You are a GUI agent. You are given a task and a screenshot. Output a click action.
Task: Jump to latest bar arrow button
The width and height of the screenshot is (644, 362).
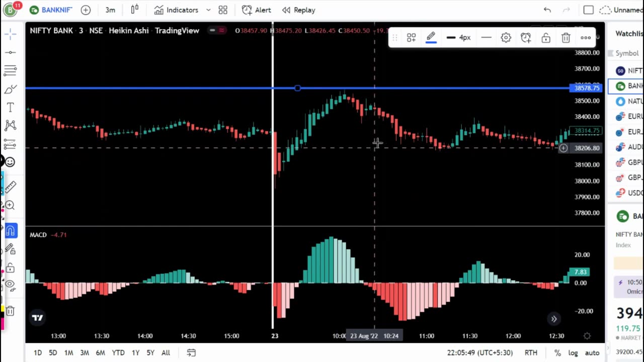click(553, 319)
